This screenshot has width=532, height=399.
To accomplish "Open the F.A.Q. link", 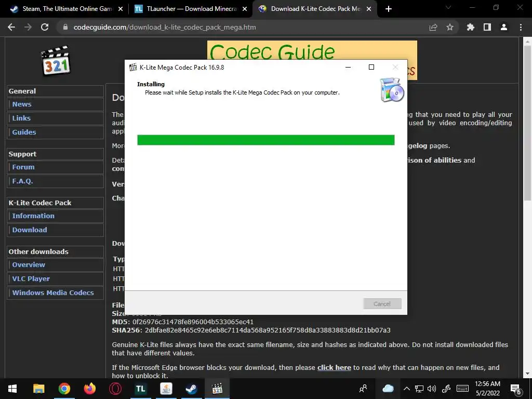I will pyautogui.click(x=22, y=181).
